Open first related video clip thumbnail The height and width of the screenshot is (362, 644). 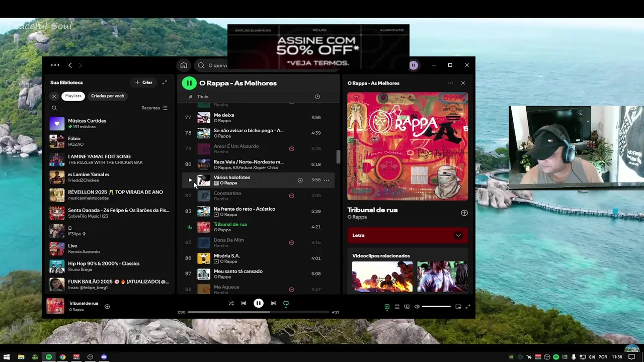[382, 277]
